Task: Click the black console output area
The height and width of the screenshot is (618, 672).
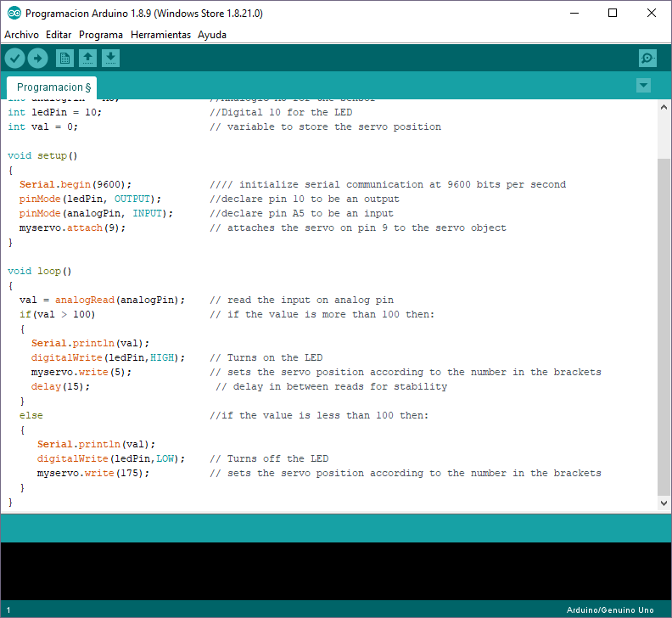Action: point(336,570)
